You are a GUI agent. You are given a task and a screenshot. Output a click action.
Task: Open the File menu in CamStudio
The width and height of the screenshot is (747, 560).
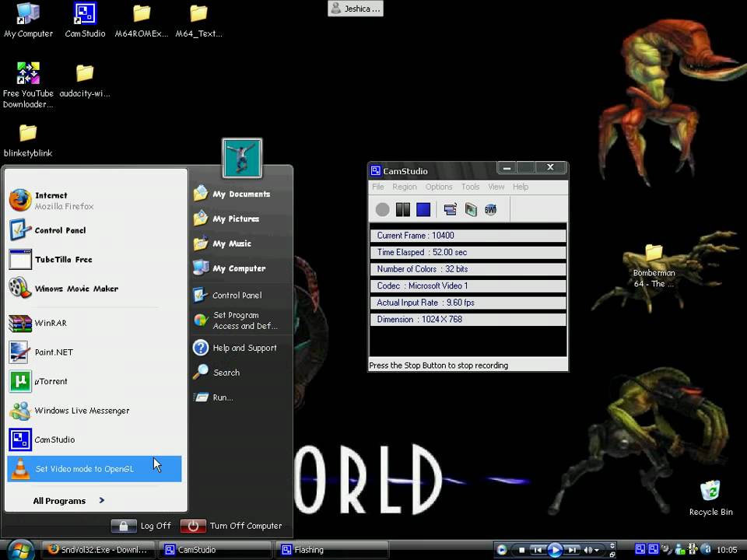378,187
